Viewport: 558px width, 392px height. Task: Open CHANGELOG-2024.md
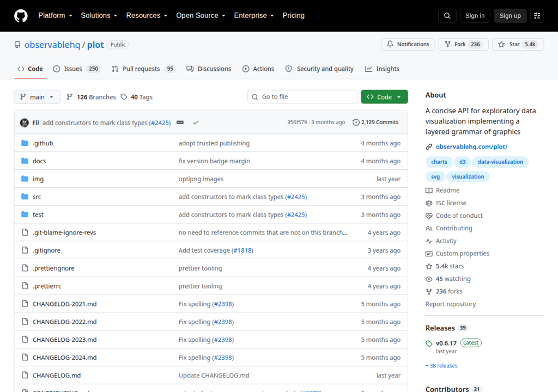(65, 358)
